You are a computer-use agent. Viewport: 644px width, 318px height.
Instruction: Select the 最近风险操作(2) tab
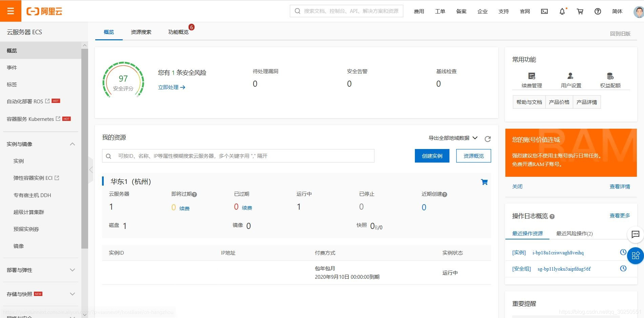575,233
